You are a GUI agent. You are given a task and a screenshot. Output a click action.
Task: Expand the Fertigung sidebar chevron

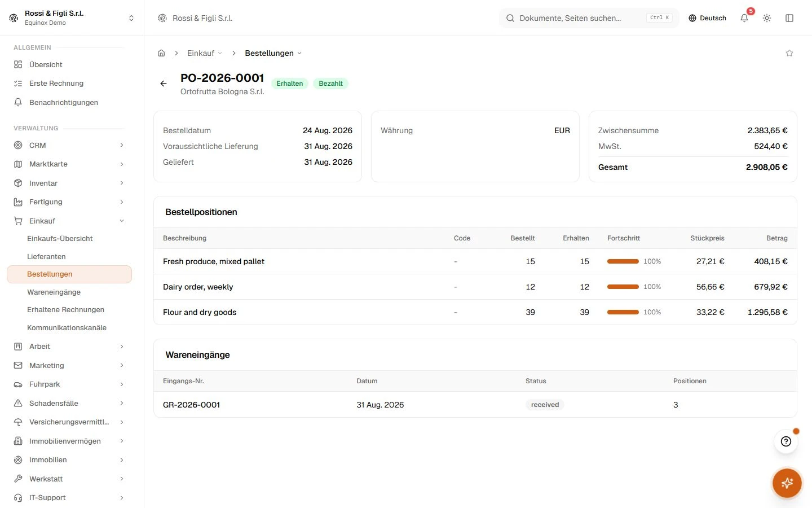(x=122, y=202)
